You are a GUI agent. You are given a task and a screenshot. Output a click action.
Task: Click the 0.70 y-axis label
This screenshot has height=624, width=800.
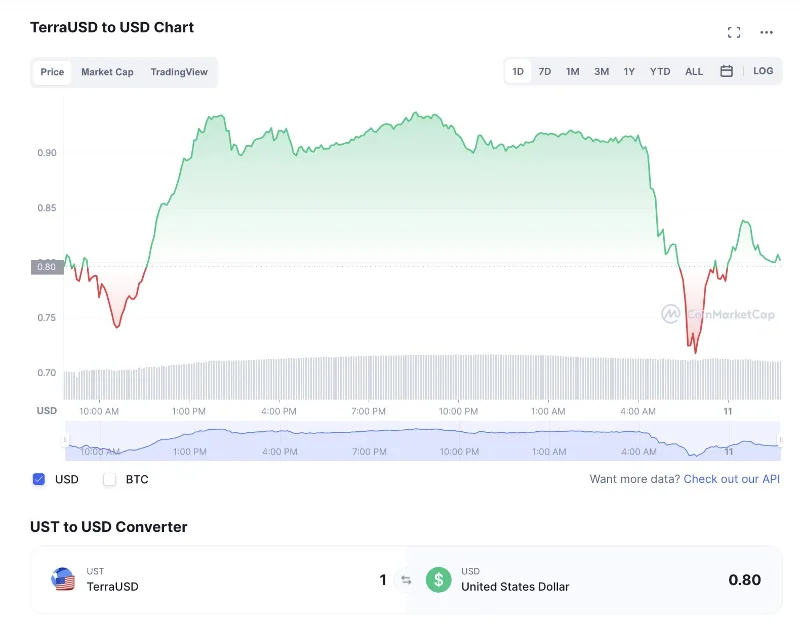pyautogui.click(x=47, y=372)
